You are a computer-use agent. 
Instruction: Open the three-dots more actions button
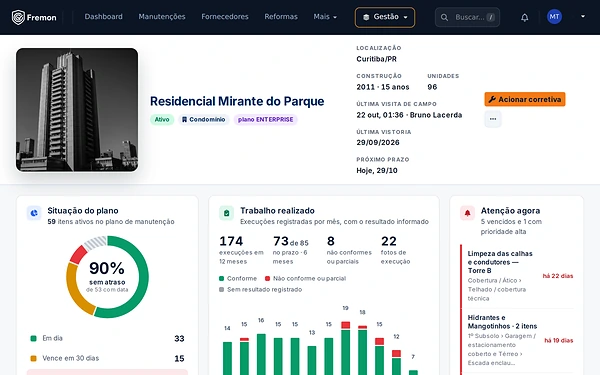pos(493,119)
